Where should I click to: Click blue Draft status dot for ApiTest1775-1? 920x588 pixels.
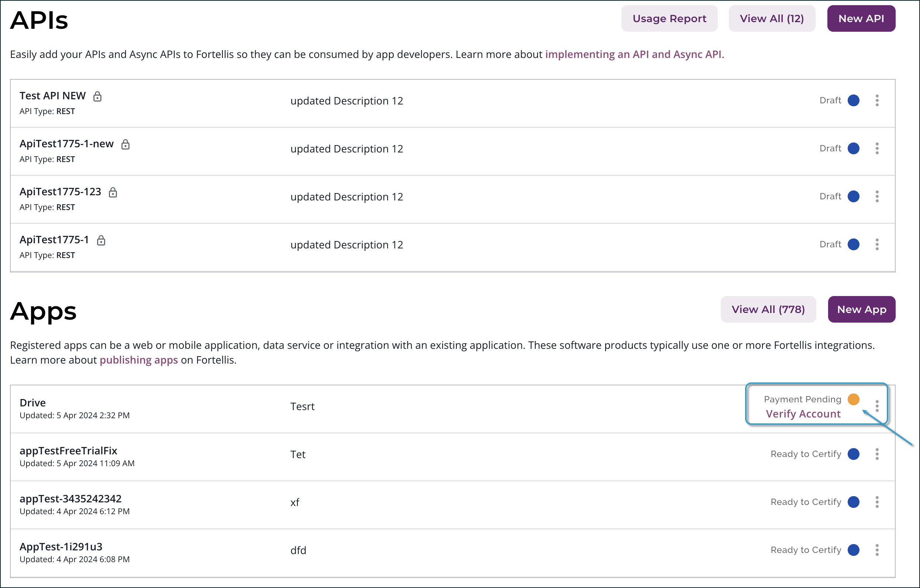[853, 244]
